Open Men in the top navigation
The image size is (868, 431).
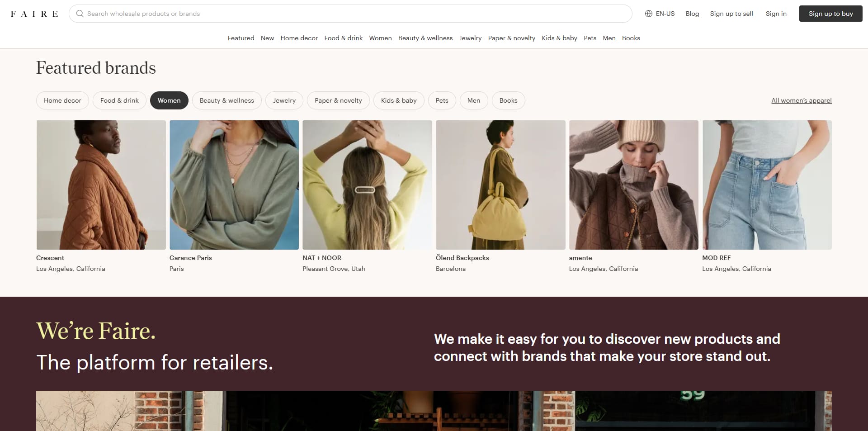pos(609,38)
